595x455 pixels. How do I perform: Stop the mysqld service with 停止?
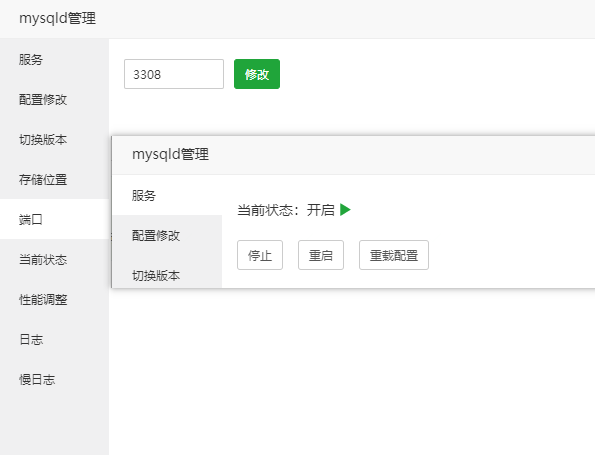(260, 255)
